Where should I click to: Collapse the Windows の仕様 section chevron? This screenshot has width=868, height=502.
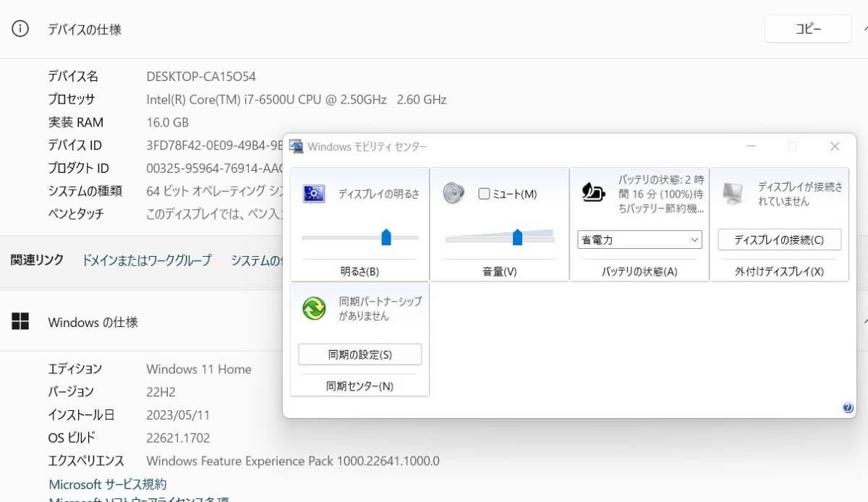[x=864, y=322]
